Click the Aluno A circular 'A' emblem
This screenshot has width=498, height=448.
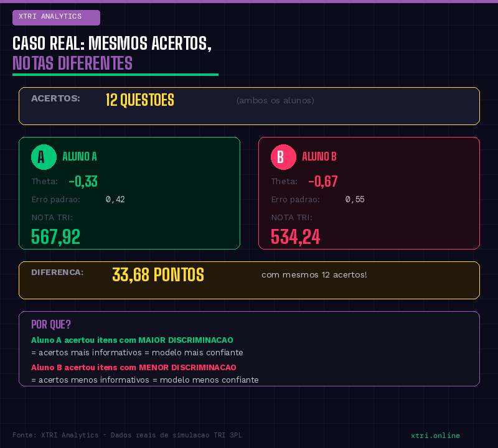44,157
